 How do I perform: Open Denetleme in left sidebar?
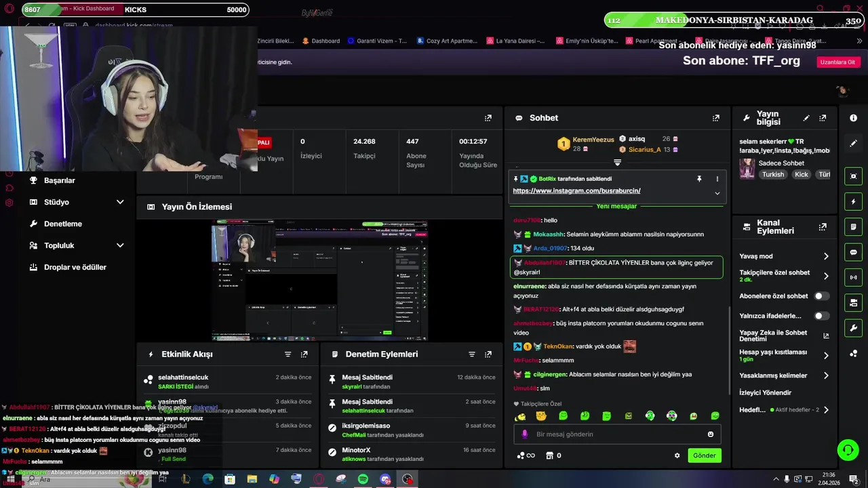tap(63, 224)
